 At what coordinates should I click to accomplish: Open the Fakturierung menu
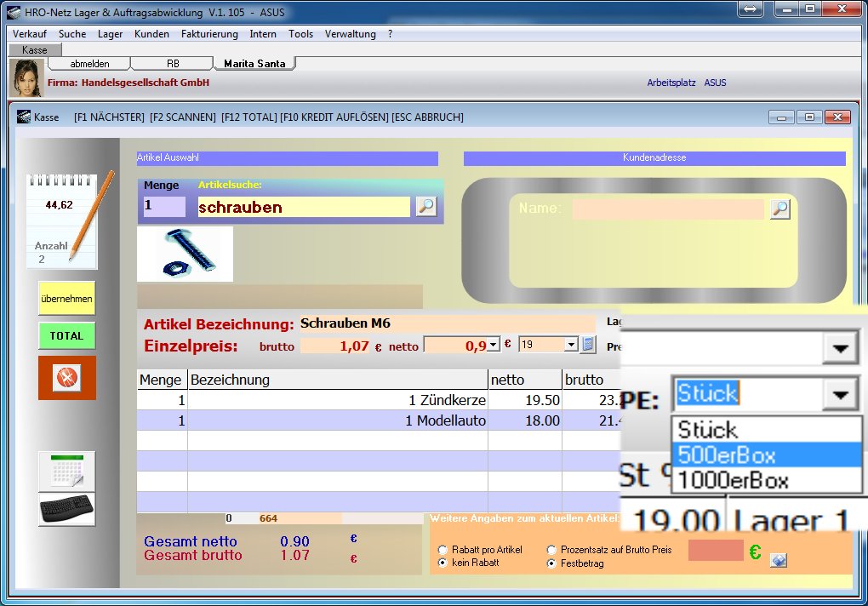[209, 34]
